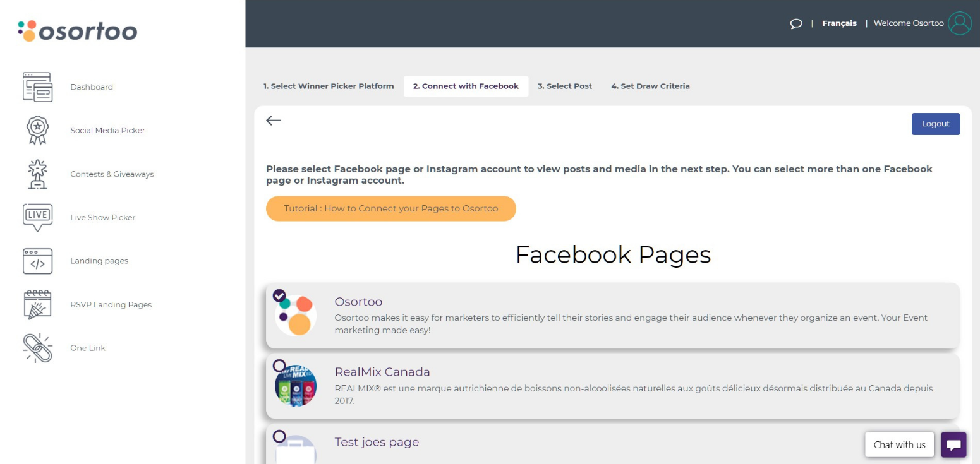This screenshot has height=464, width=980.
Task: Select the Test joes page radio
Action: point(279,436)
